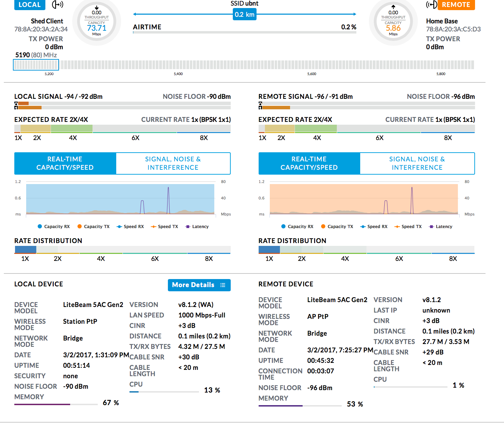Click the 0.2 km distance badge

(x=245, y=14)
